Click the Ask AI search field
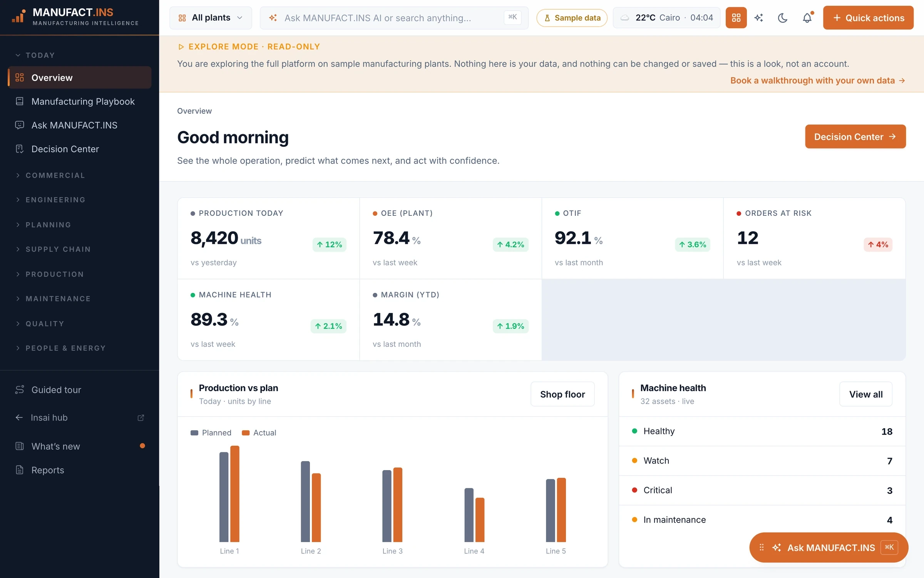Screen dimensions: 924x578 [394, 18]
